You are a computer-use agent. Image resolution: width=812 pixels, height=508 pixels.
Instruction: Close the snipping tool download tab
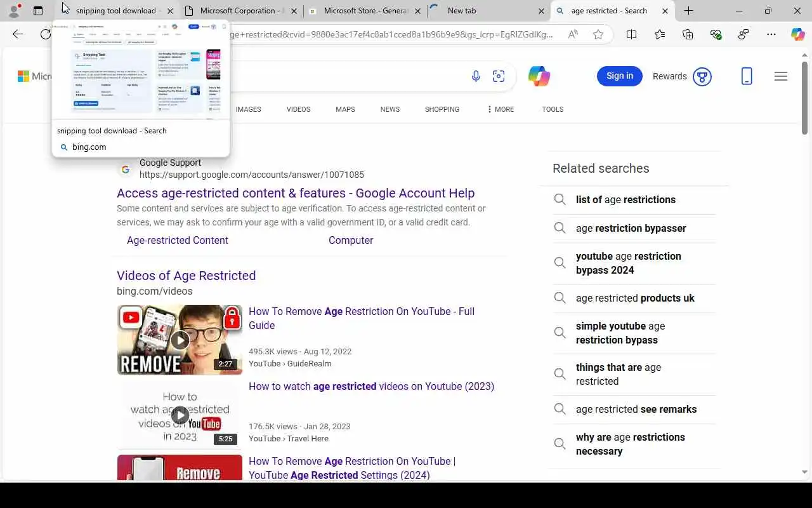[170, 11]
